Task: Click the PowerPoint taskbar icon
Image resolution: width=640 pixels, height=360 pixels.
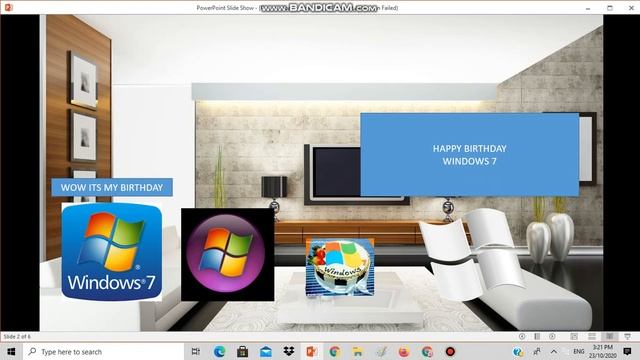Action: (x=312, y=351)
